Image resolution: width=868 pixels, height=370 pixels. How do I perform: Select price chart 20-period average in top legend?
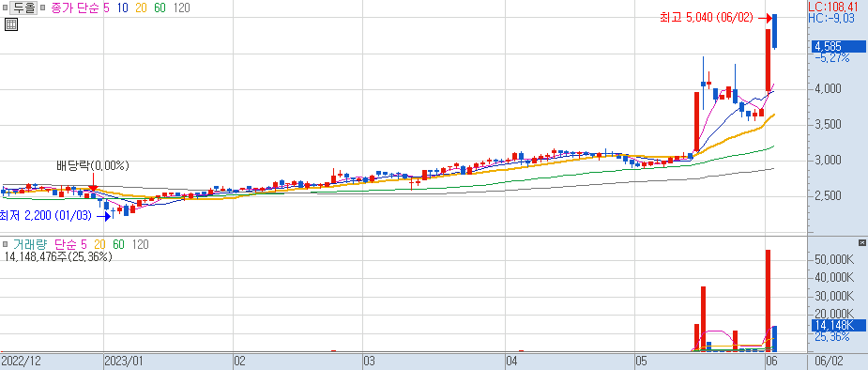(141, 8)
